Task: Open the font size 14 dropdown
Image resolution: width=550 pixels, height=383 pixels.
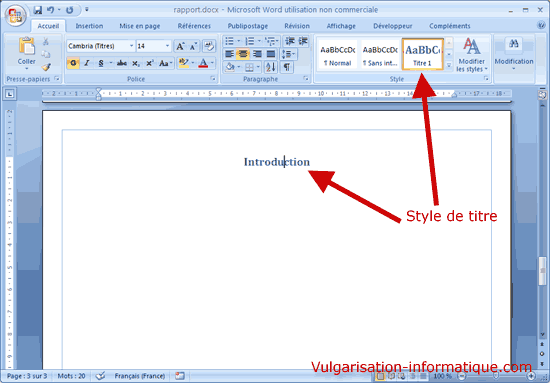Action: pyautogui.click(x=167, y=46)
